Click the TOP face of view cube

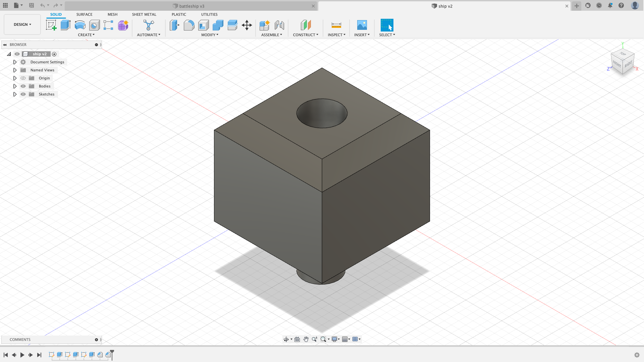tap(623, 54)
